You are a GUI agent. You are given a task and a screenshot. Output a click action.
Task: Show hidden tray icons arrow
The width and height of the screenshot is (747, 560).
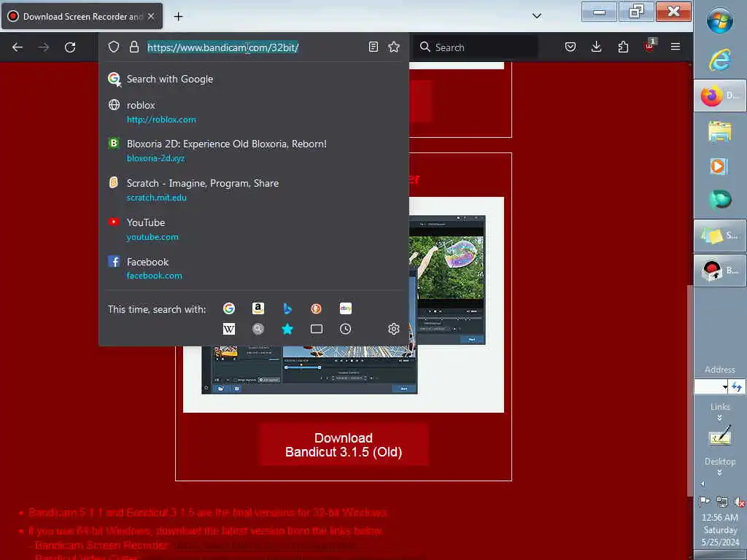[x=703, y=484]
